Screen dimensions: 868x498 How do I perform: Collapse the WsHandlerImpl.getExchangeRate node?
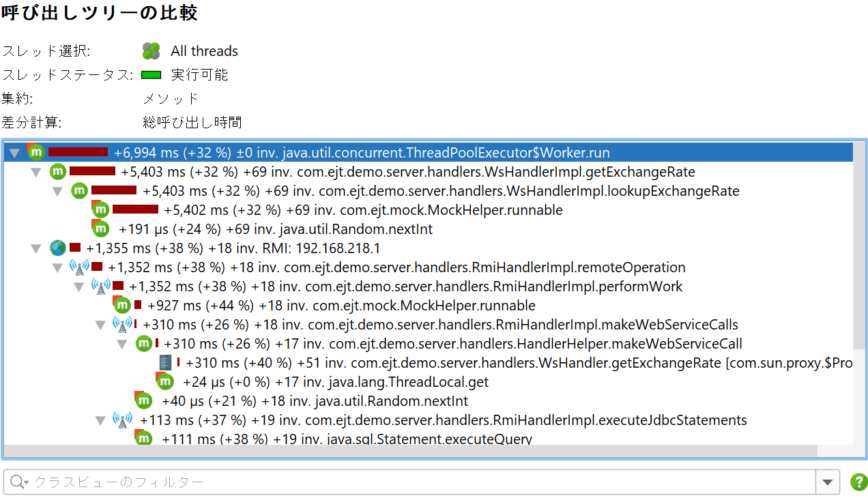(x=36, y=173)
